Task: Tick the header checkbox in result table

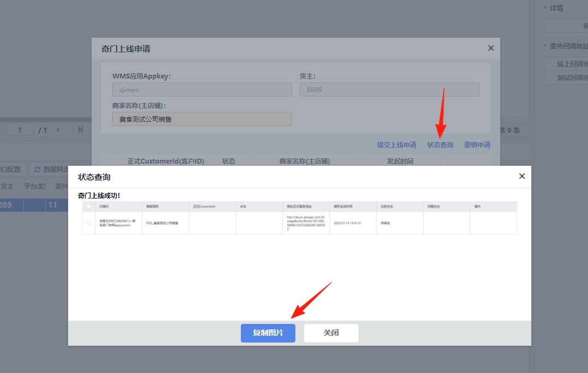Action: coord(89,207)
